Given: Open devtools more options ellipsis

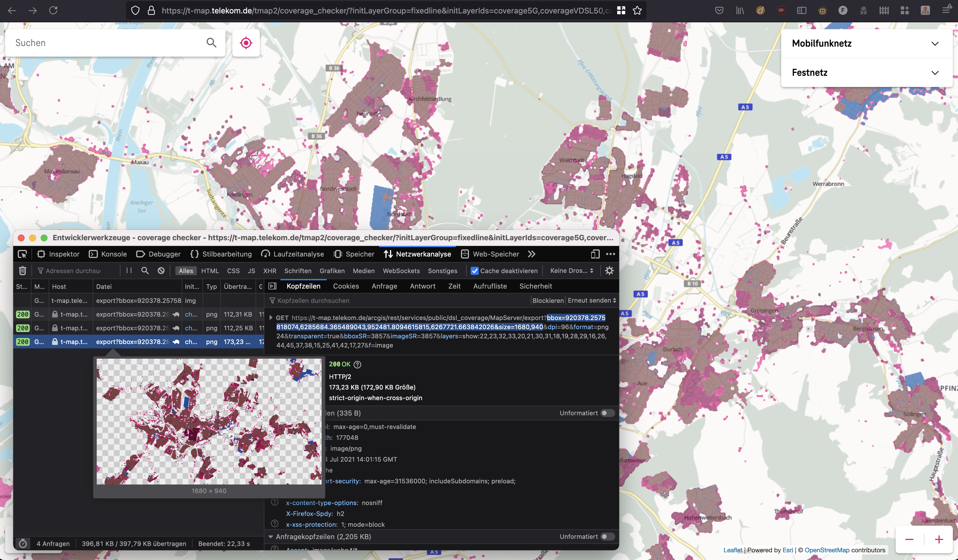Looking at the screenshot, I should [x=611, y=254].
